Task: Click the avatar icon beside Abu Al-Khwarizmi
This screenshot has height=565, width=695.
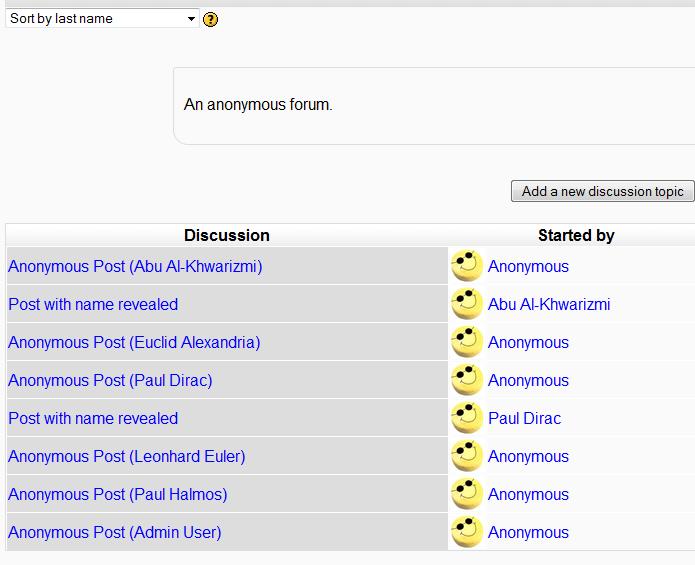Action: (x=467, y=304)
